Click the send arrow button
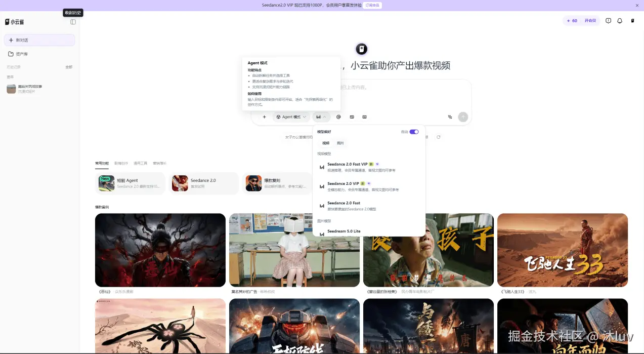Screen dimensions: 644x354 pos(462,116)
